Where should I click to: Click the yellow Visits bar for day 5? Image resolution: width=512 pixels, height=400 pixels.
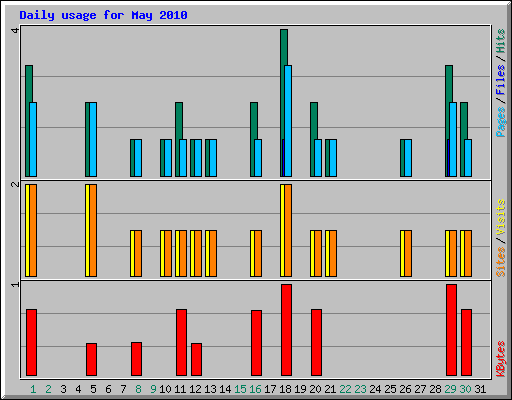coord(87,230)
